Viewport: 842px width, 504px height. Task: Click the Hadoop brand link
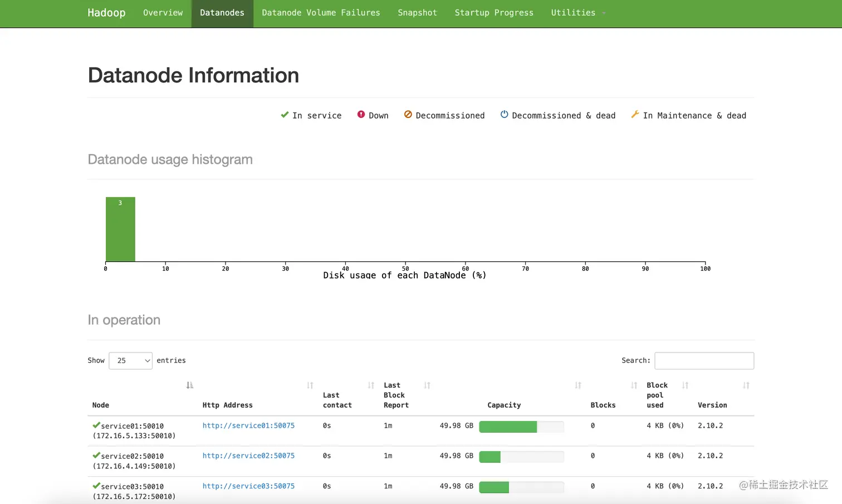coord(106,13)
